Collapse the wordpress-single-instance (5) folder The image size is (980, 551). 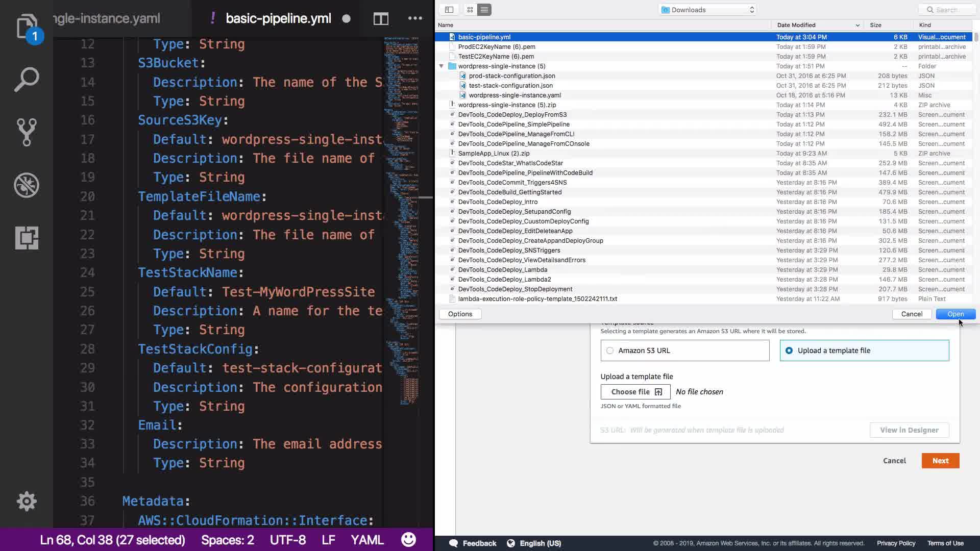tap(442, 66)
